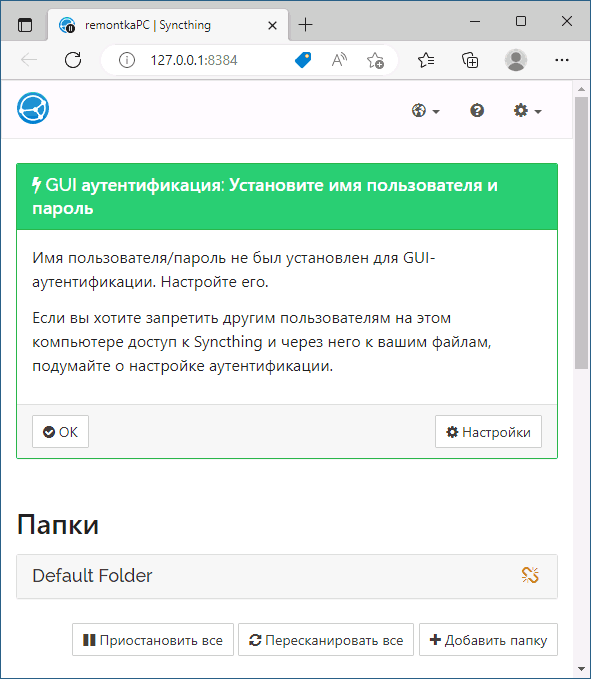Open Настройки from the authentication notice
The width and height of the screenshot is (591, 679).
coord(488,432)
